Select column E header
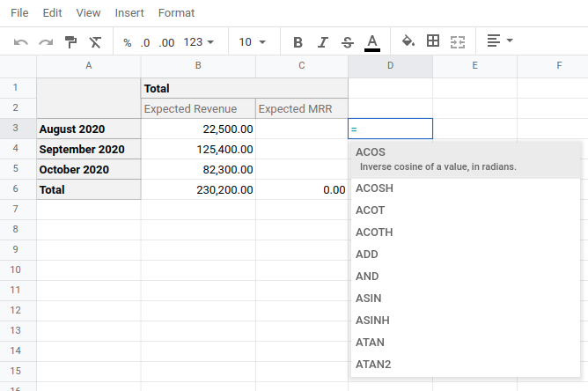Screen dimensions: 588x391 pos(474,66)
